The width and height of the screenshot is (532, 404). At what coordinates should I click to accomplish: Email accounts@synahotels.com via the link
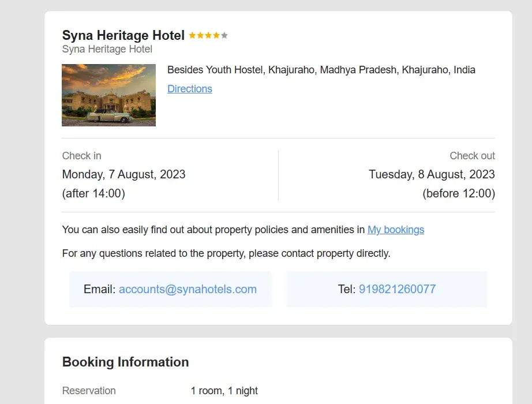(188, 289)
